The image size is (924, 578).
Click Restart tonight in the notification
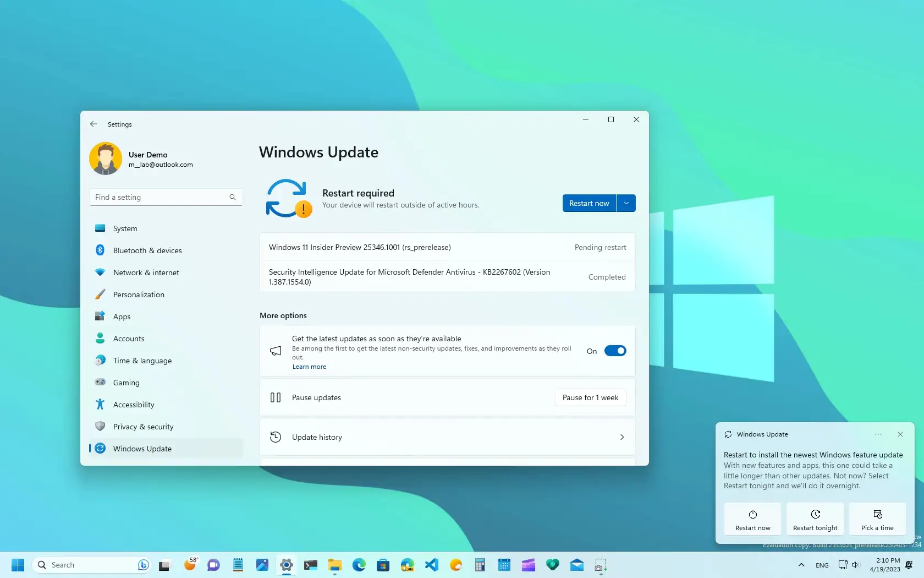pos(815,518)
